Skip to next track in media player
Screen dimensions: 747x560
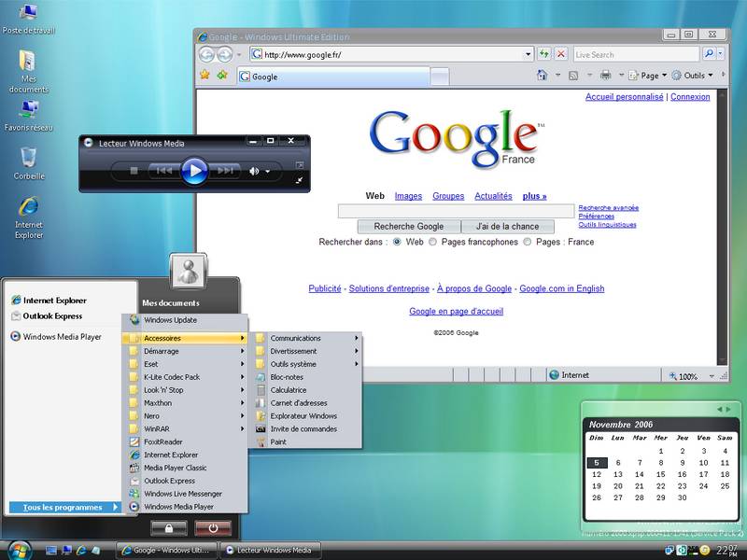point(225,171)
